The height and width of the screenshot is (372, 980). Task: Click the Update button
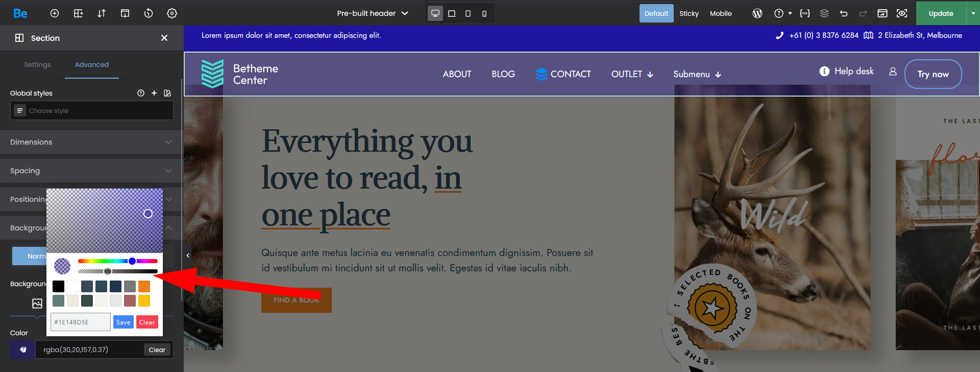pyautogui.click(x=941, y=13)
